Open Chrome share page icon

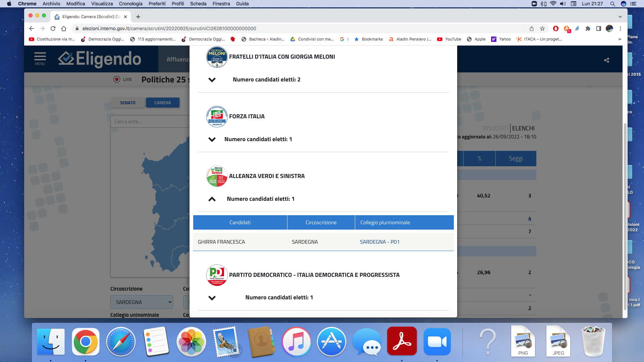click(532, 28)
